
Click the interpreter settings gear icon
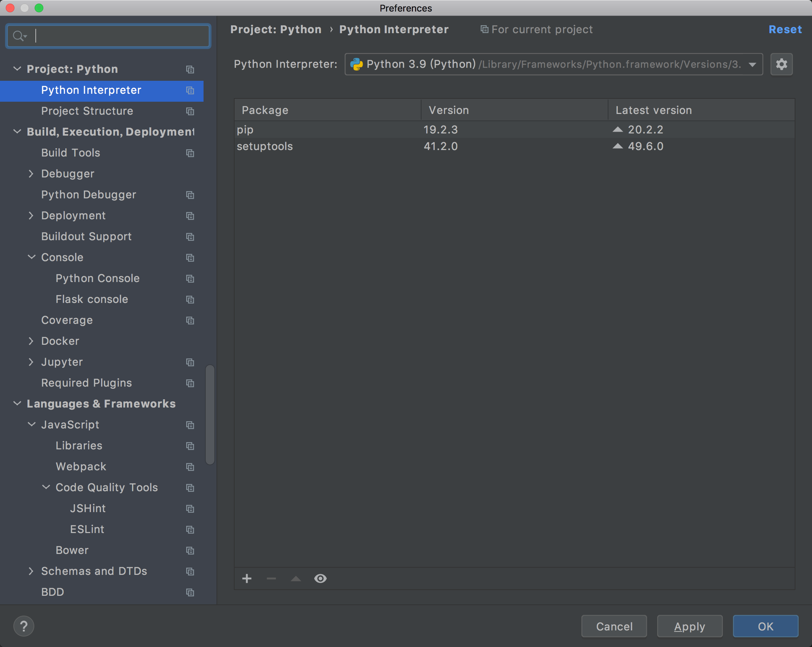click(782, 64)
